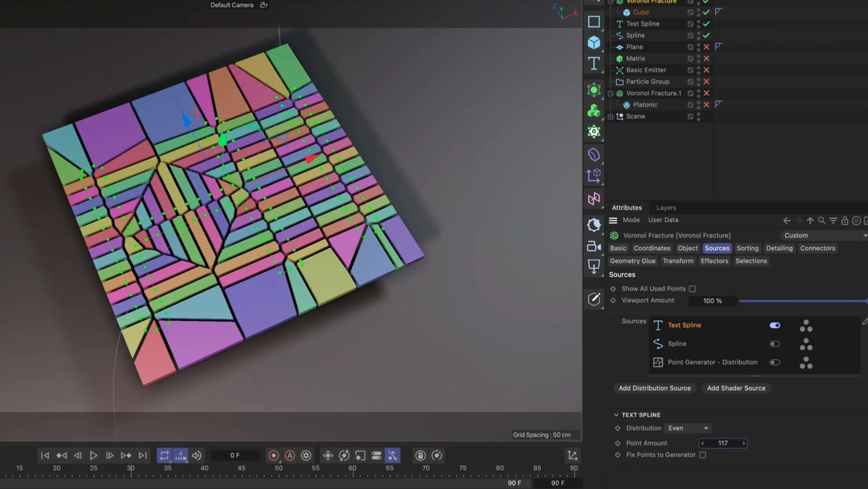Go to the start of the animation
Image resolution: width=868 pixels, height=489 pixels.
tap(45, 456)
